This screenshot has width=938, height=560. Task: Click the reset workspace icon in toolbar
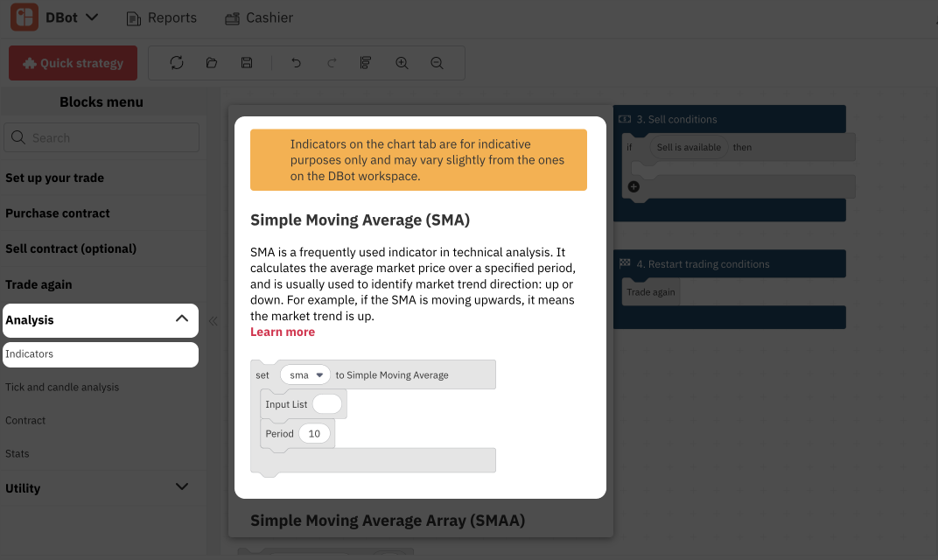coord(177,63)
